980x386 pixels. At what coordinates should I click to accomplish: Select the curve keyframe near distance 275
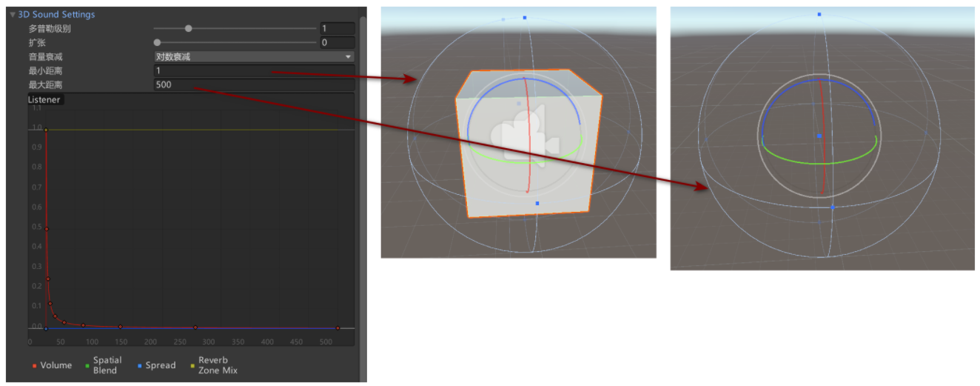[x=195, y=327]
